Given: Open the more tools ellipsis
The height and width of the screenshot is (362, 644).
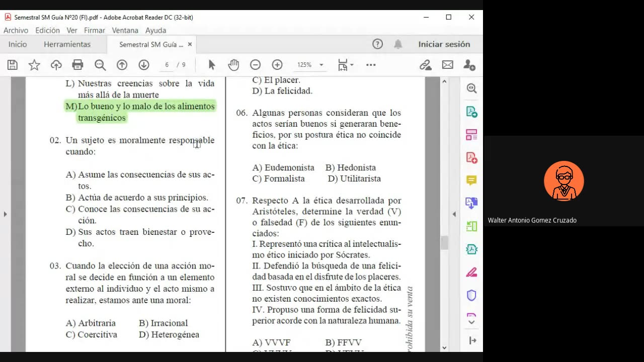Looking at the screenshot, I should pos(371,65).
